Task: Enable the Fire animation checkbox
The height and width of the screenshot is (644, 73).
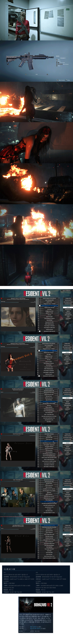Action: (x=57, y=60)
